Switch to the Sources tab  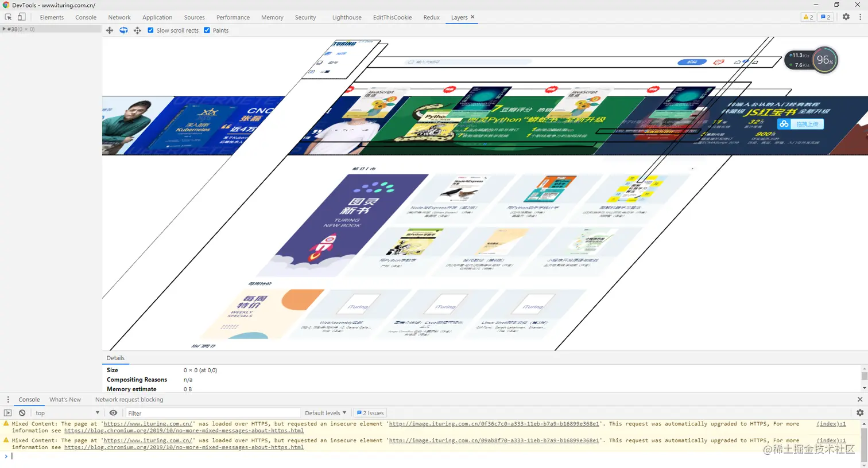194,17
